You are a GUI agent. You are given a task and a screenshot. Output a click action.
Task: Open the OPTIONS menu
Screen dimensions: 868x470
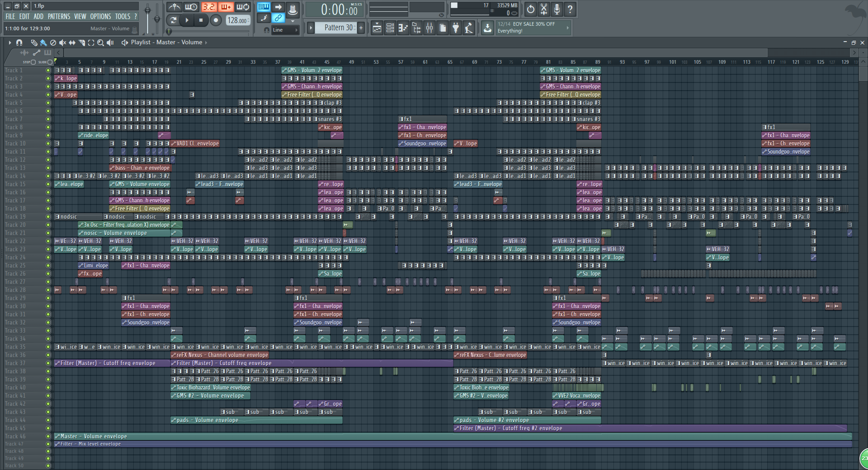(100, 16)
